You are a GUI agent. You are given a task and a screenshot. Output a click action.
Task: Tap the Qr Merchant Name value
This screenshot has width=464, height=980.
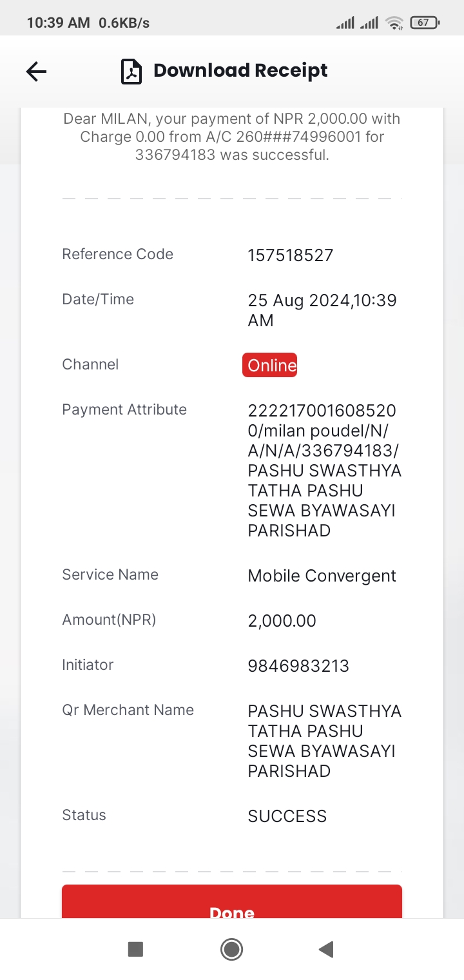tap(325, 741)
